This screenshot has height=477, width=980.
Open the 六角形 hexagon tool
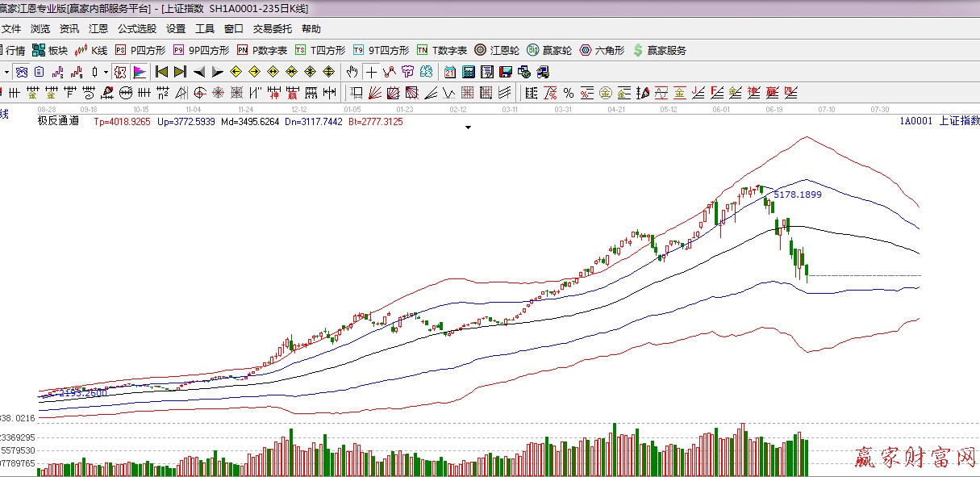[602, 50]
